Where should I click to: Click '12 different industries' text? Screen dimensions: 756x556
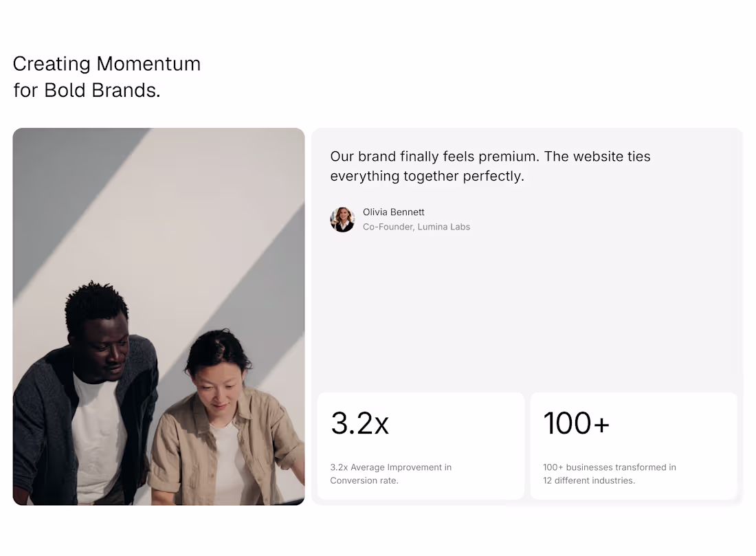[x=589, y=481]
